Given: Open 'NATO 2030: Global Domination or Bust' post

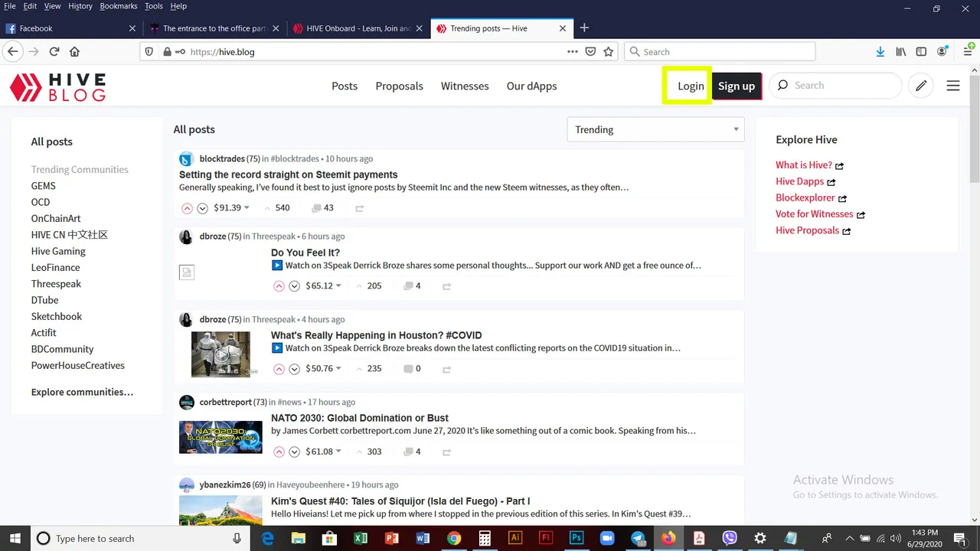Looking at the screenshot, I should 360,418.
